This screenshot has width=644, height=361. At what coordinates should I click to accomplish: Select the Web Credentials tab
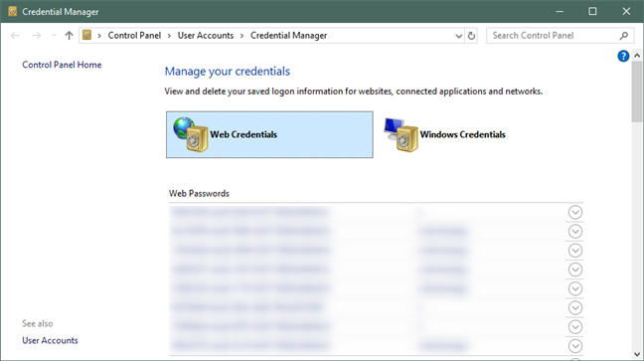[x=269, y=134]
